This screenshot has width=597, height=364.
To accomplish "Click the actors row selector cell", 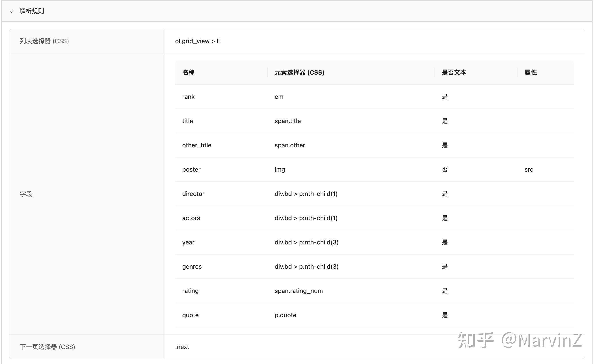I will tap(306, 218).
